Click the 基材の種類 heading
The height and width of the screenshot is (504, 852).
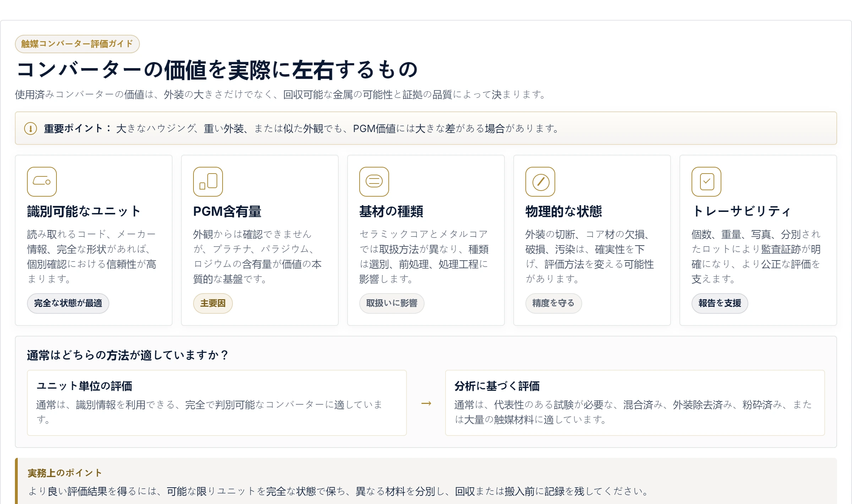(391, 212)
